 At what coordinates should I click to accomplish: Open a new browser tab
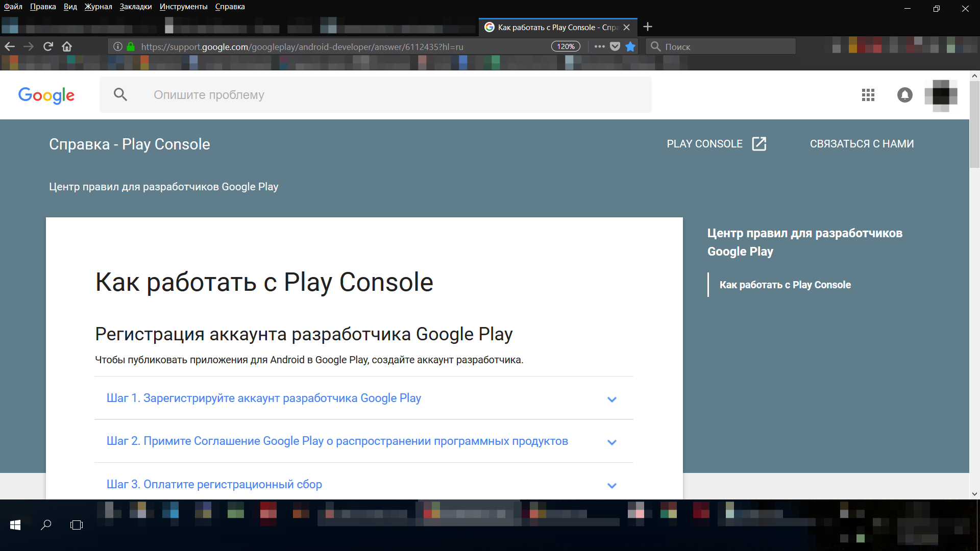click(x=648, y=27)
